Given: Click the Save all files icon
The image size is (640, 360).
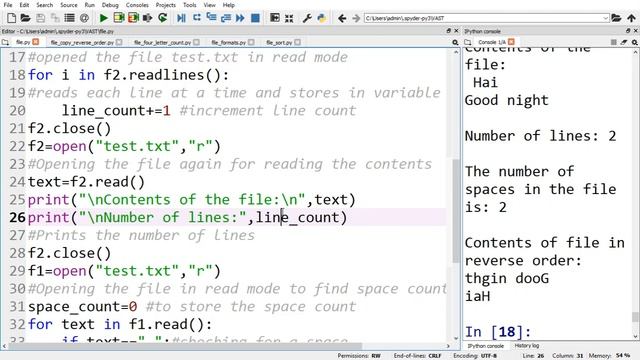Looking at the screenshot, I should [55, 18].
